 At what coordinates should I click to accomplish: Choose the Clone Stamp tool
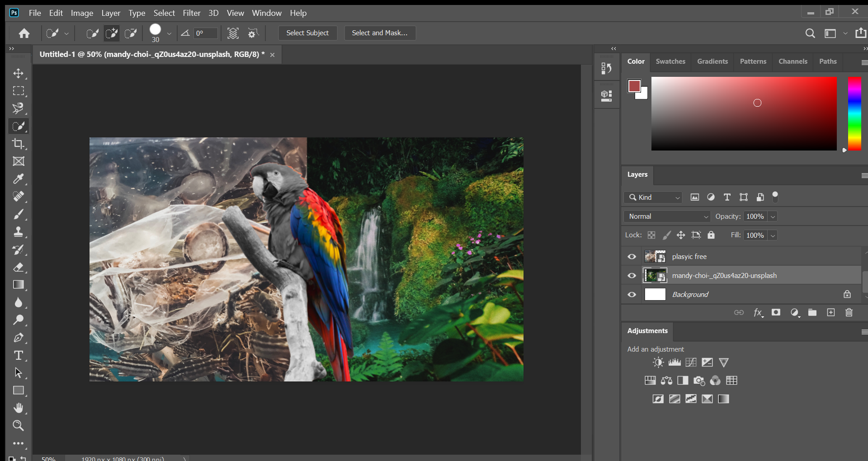click(x=18, y=232)
